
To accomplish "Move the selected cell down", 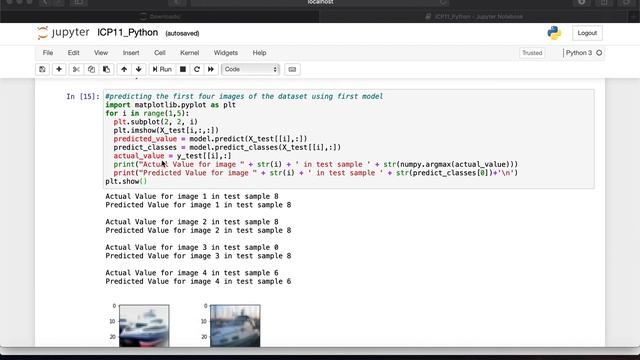I will pos(139,69).
